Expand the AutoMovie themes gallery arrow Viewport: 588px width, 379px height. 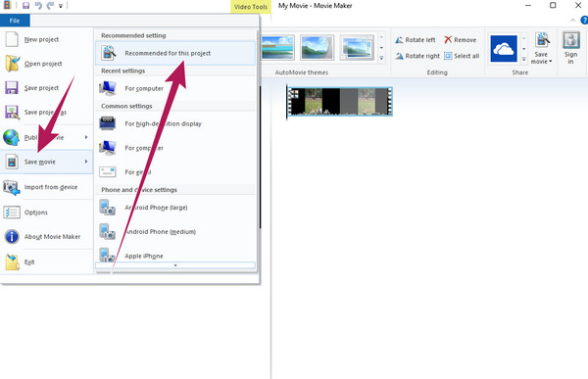coord(381,58)
